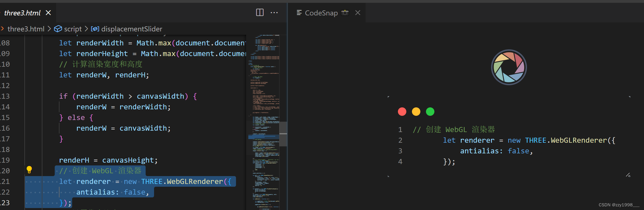Click 'renderW = canvasWidth;' in editor
Screen dimensions: 644x210
[x=123, y=128]
